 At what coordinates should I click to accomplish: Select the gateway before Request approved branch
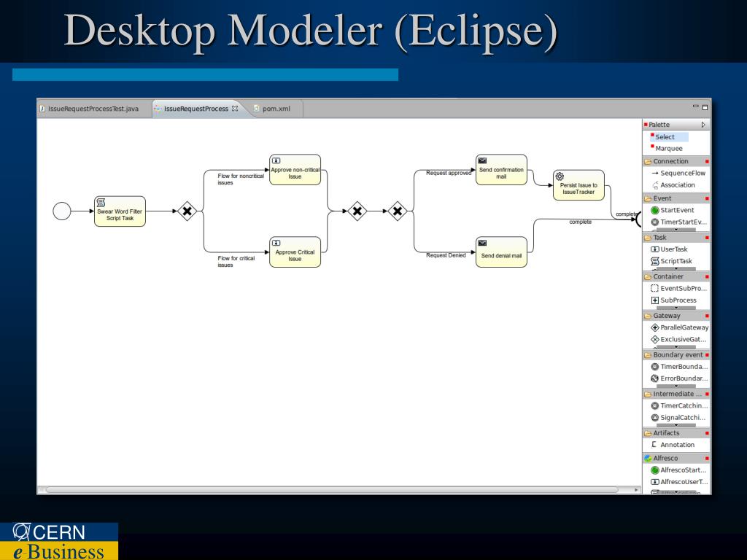[x=398, y=211]
